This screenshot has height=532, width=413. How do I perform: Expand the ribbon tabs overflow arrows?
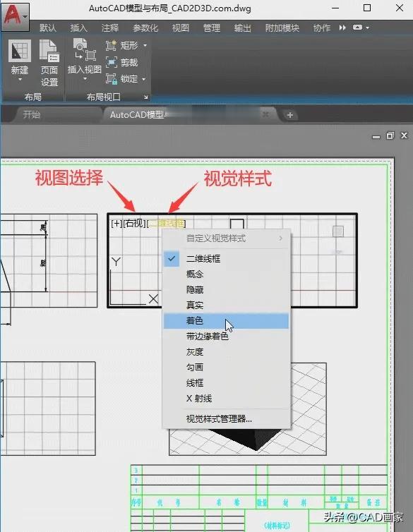click(x=342, y=28)
